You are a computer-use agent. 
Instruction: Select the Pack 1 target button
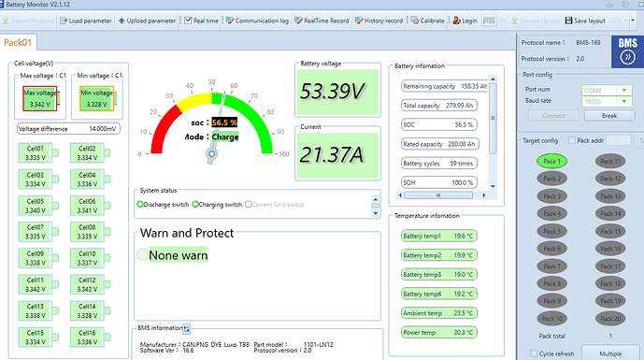coord(551,161)
